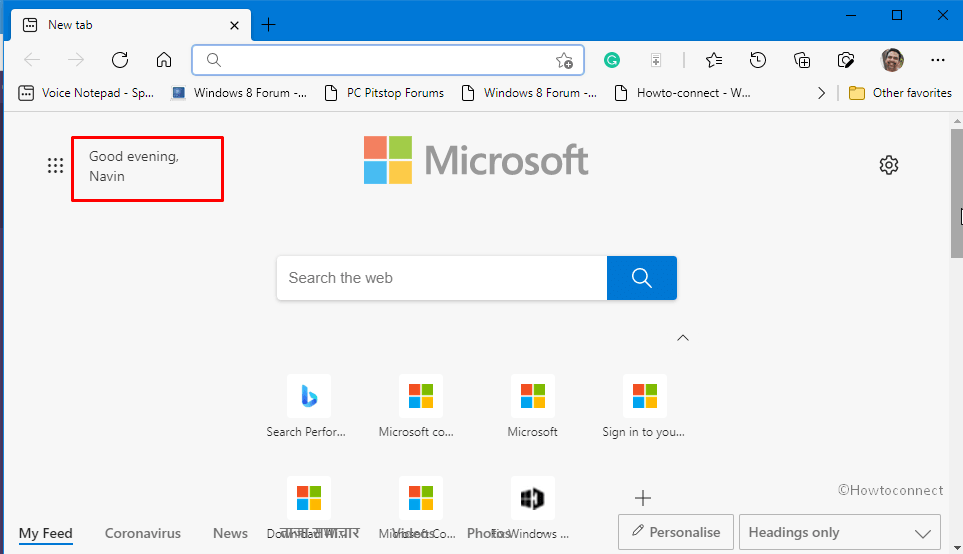Click the Personalise button
The image size is (963, 554).
[x=676, y=532]
